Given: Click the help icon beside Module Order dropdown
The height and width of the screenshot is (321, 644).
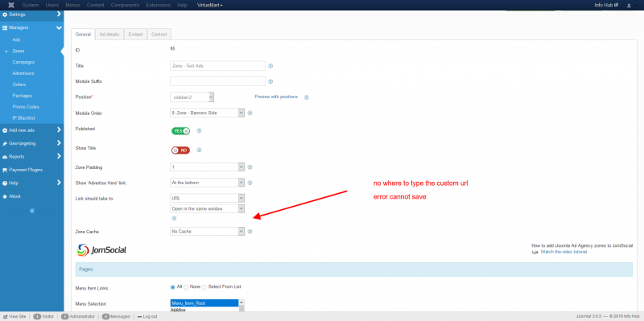Looking at the screenshot, I should coord(250,113).
